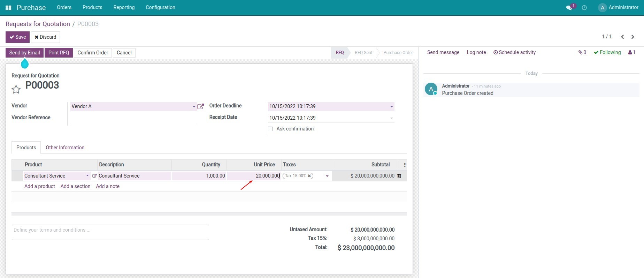Open the Order Deadline date picker arrow
Image resolution: width=644 pixels, height=278 pixels.
(392, 107)
